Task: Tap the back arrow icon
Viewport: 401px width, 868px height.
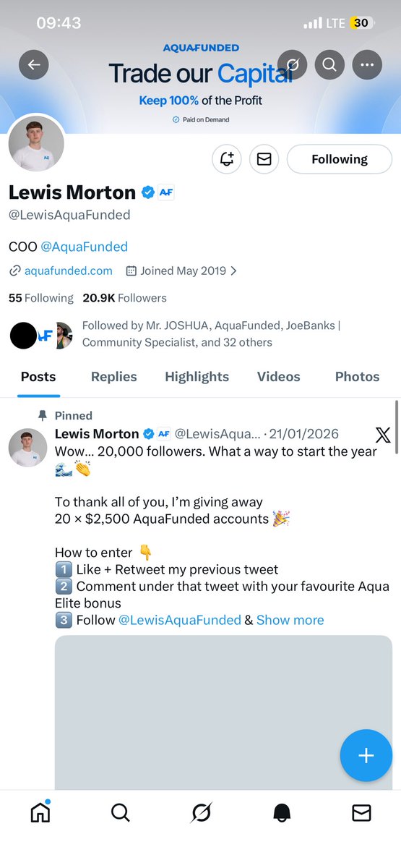Action: pos(33,65)
